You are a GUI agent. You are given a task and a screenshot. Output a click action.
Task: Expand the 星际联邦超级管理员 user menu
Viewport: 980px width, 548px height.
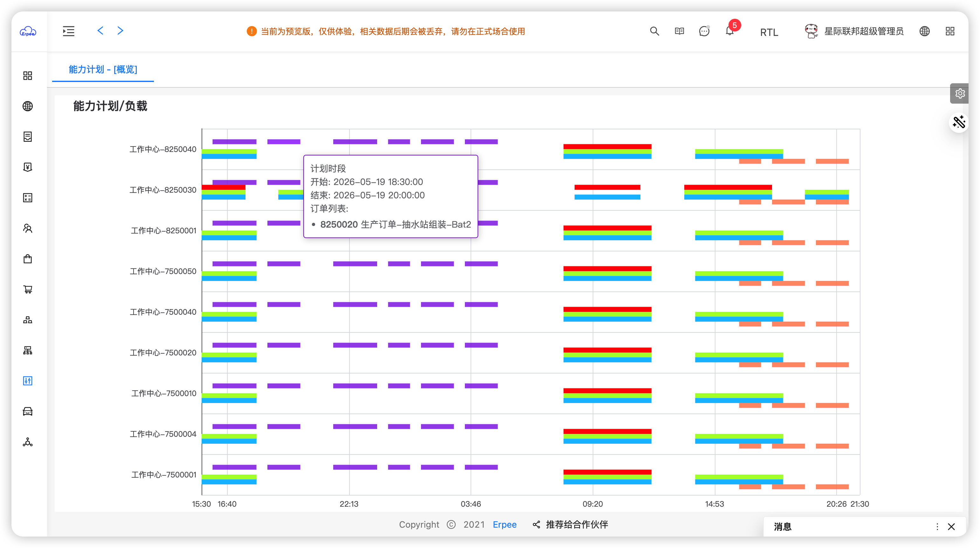pyautogui.click(x=854, y=31)
